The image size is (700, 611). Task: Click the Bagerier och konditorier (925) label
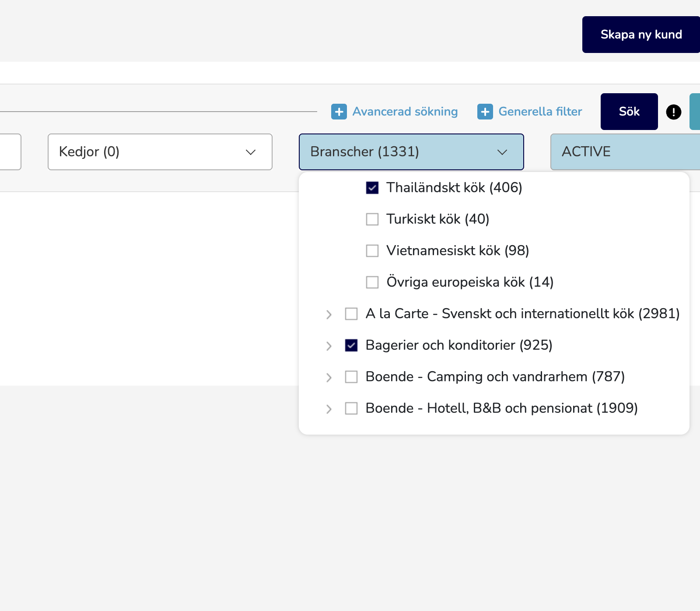459,345
